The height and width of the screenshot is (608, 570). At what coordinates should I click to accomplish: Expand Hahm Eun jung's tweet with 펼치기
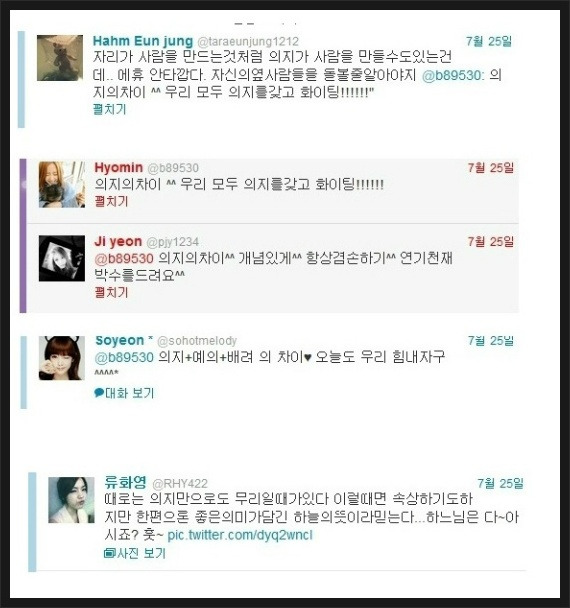point(110,109)
